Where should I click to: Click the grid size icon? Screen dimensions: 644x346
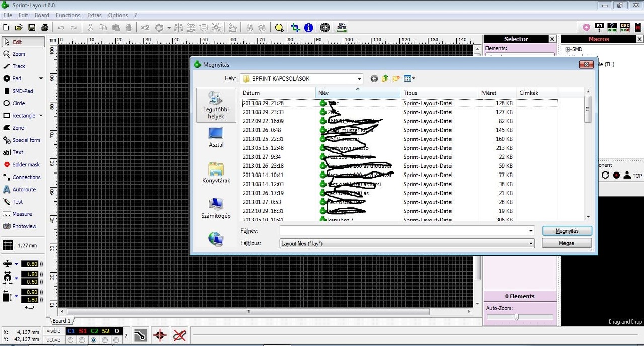click(x=8, y=245)
